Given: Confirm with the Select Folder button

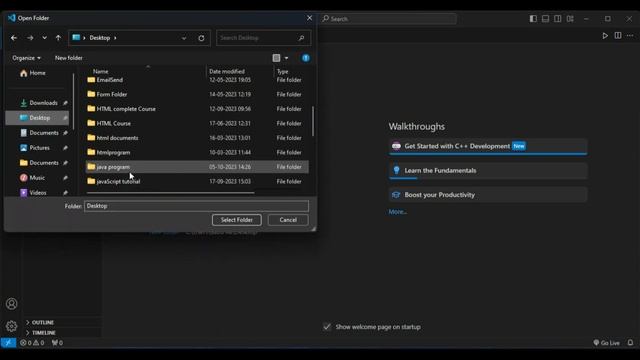Looking at the screenshot, I should (237, 220).
